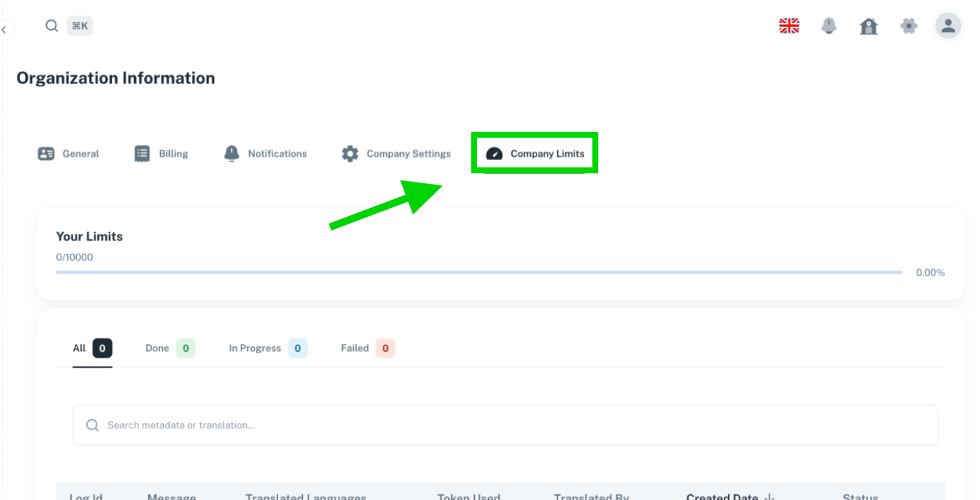Open settings gear in header
Viewport: 980px width, 500px height.
point(909,26)
